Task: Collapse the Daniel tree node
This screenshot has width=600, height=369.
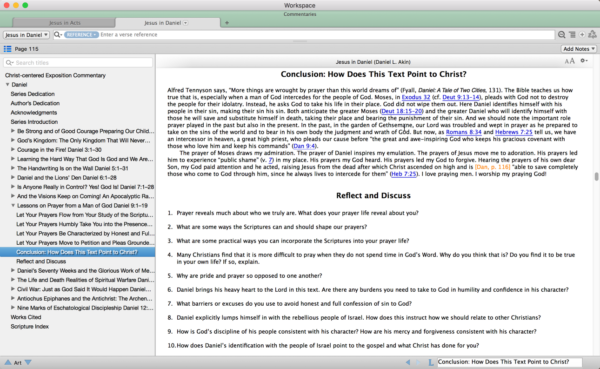Action: pyautogui.click(x=7, y=84)
